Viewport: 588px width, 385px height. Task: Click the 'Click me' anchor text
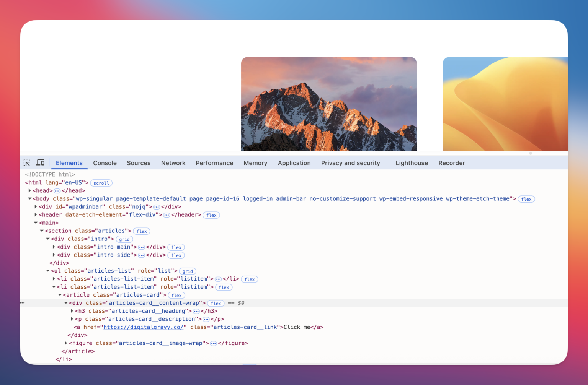pos(297,327)
